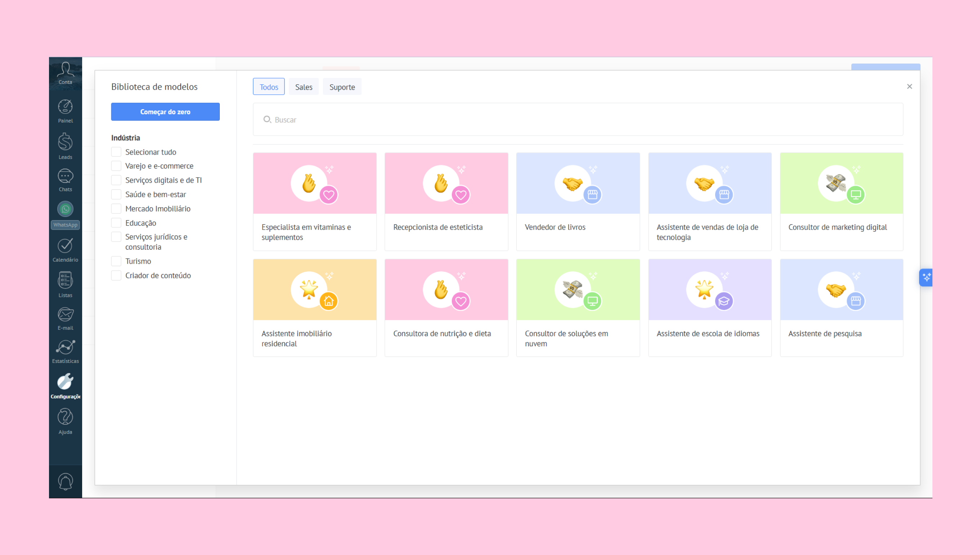The width and height of the screenshot is (980, 555).
Task: Close the Biblioteca de modelos dialog
Action: (x=909, y=86)
